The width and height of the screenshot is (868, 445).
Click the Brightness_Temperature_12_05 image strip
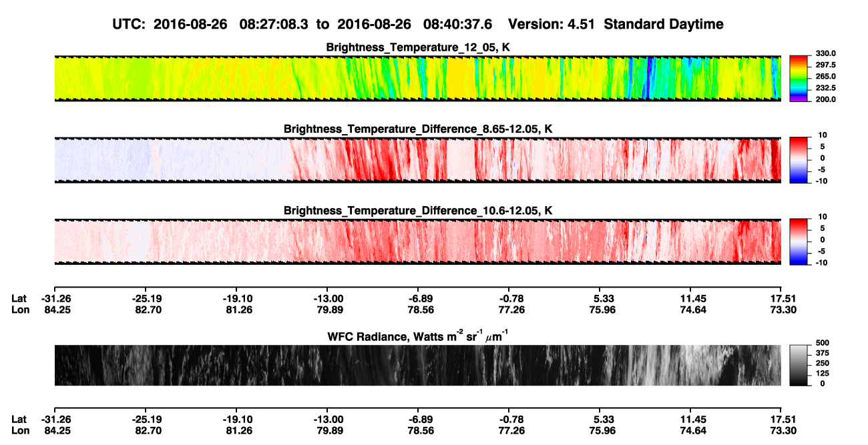coord(417,78)
